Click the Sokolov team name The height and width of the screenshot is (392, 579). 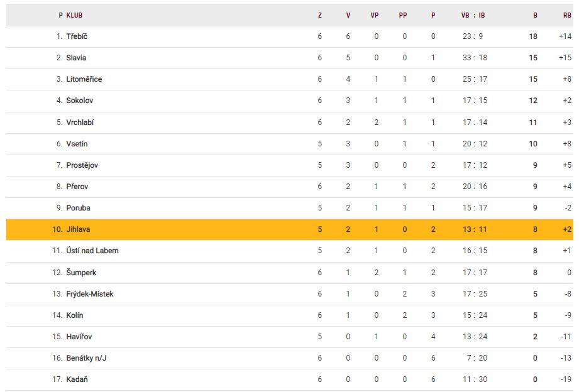(x=79, y=101)
